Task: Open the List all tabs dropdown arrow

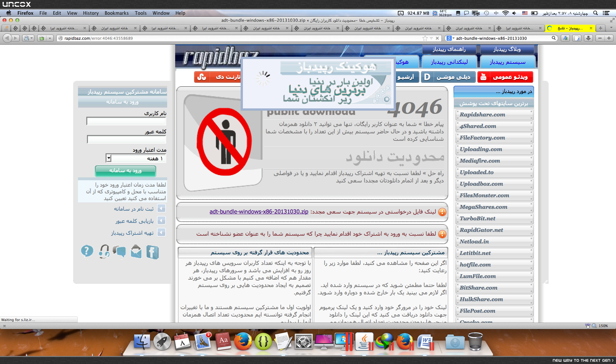Action: [x=611, y=28]
